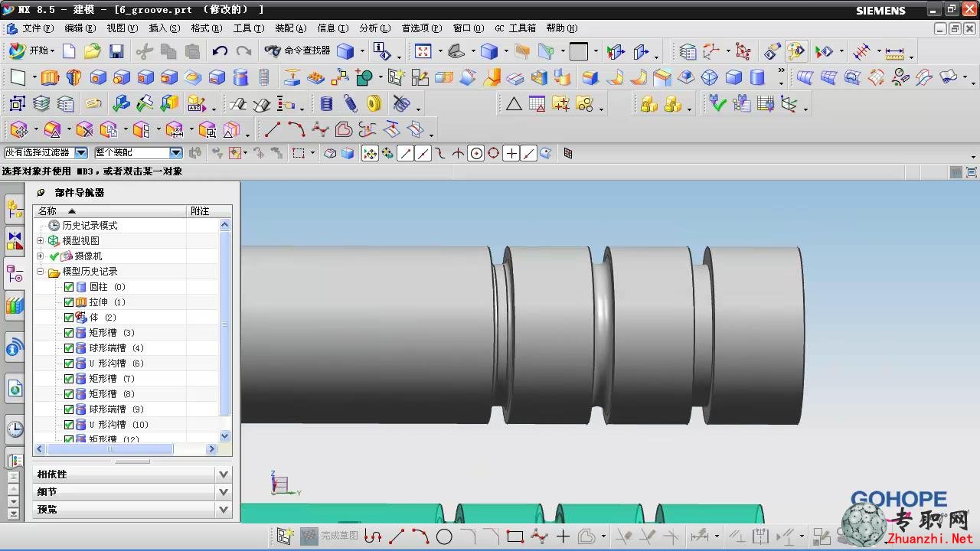Open the 分析(L) menu

pyautogui.click(x=375, y=28)
